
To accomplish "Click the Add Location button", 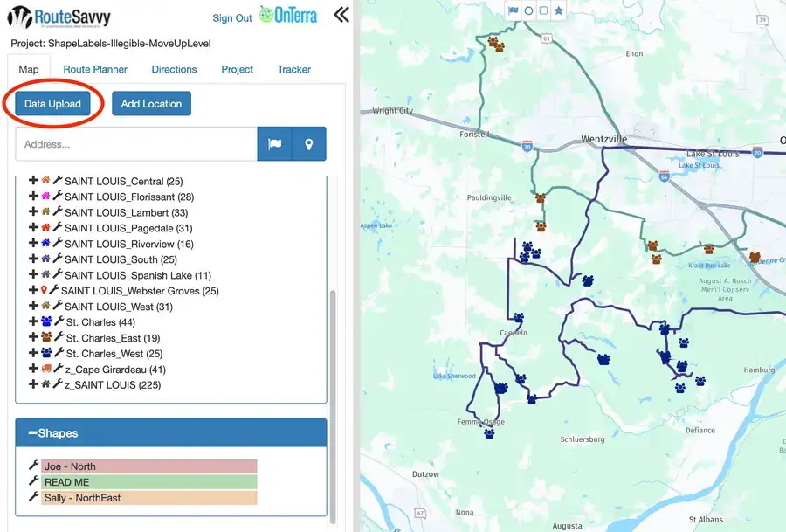I will pyautogui.click(x=151, y=103).
